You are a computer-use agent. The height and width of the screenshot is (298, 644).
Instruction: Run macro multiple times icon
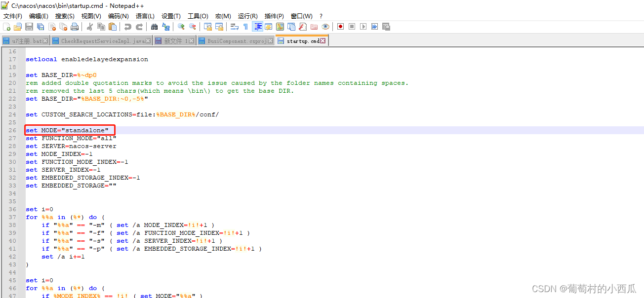coord(374,27)
